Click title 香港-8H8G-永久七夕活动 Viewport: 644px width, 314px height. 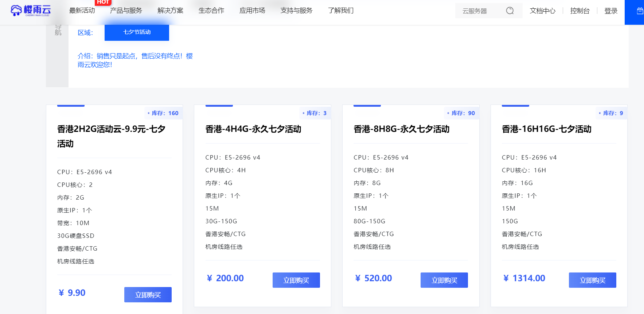pos(402,129)
